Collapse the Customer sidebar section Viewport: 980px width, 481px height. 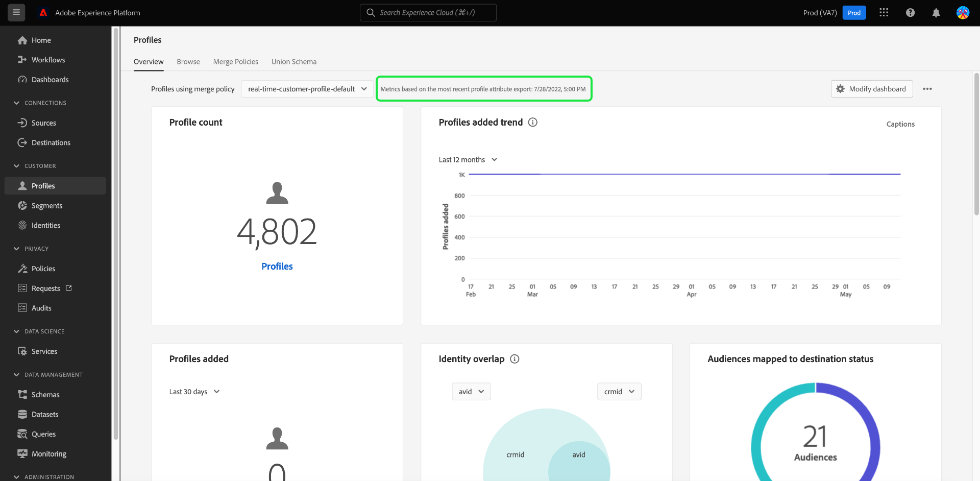(16, 166)
